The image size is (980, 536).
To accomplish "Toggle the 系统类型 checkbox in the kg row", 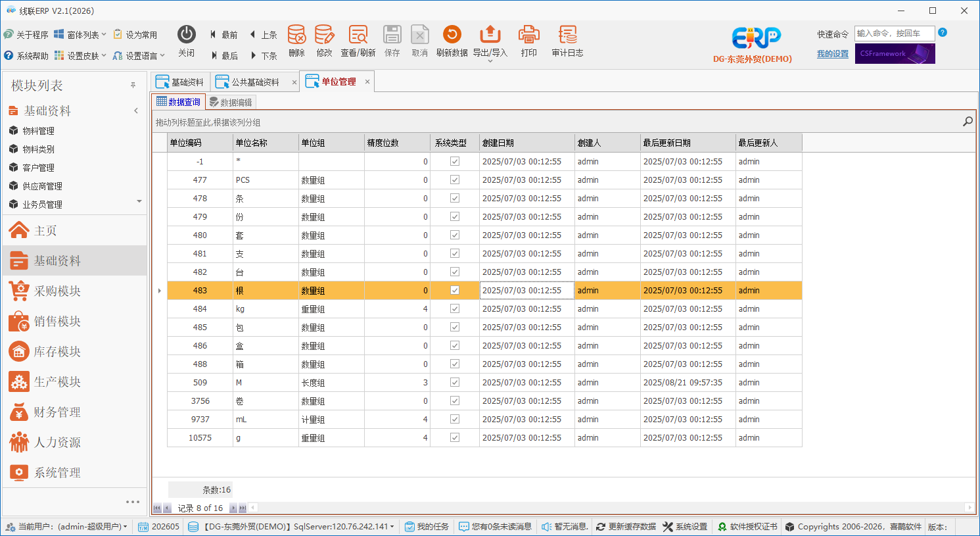I will (454, 308).
